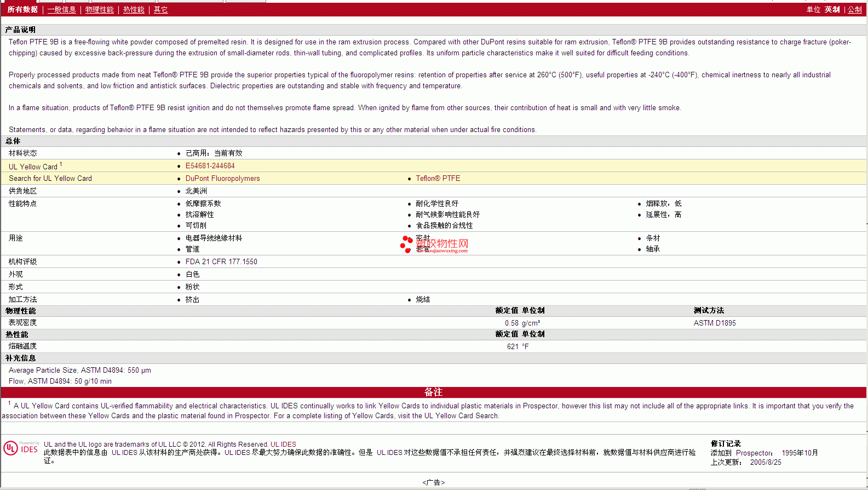
Task: Click the 测试方法 column header
Action: (x=709, y=311)
